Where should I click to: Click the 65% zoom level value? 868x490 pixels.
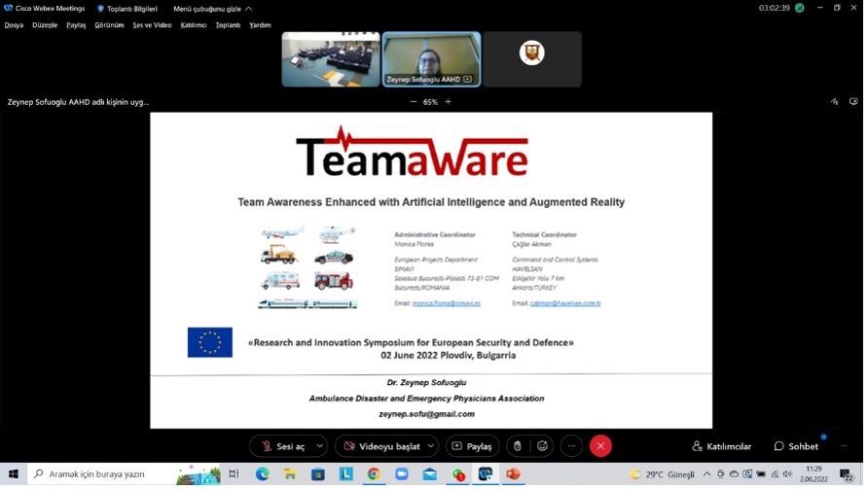tap(430, 102)
